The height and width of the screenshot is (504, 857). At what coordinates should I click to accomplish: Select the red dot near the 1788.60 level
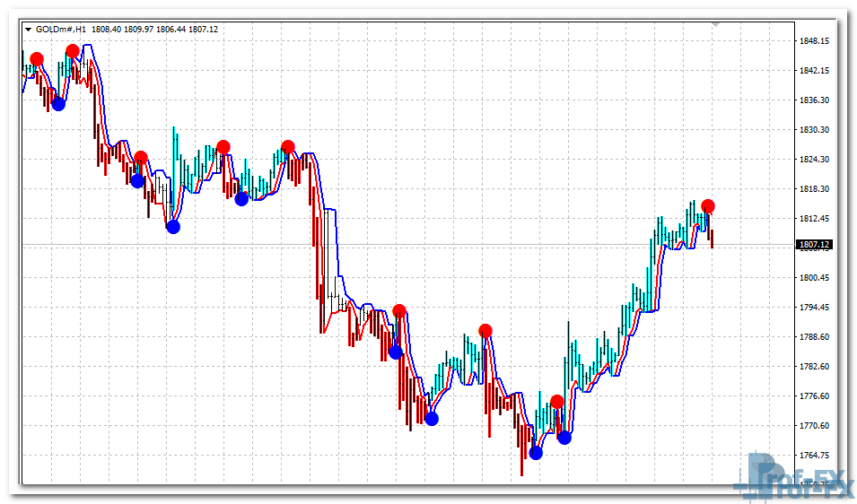(485, 331)
